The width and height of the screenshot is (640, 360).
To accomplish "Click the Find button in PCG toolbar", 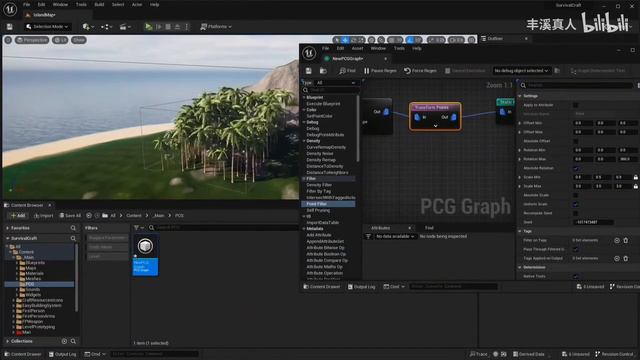I will 347,71.
